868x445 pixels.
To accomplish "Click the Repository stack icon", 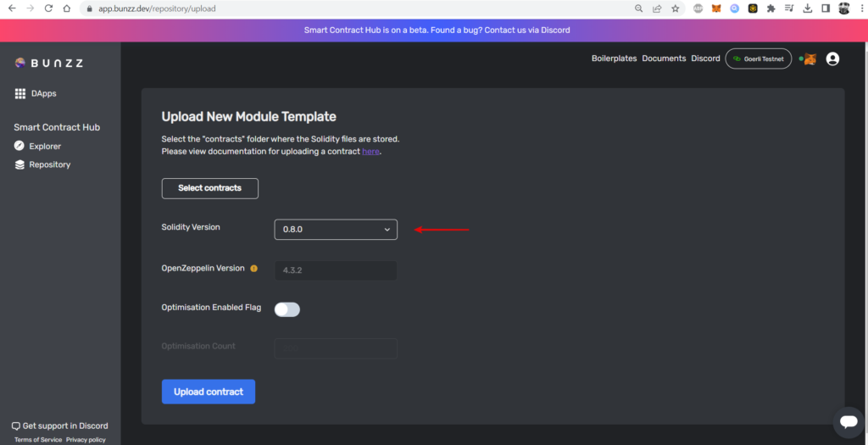I will pyautogui.click(x=19, y=164).
